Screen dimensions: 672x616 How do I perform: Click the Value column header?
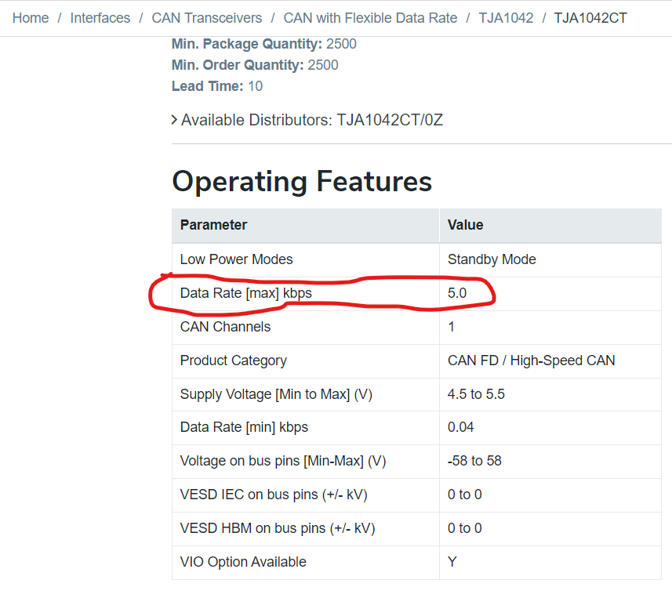coord(465,225)
